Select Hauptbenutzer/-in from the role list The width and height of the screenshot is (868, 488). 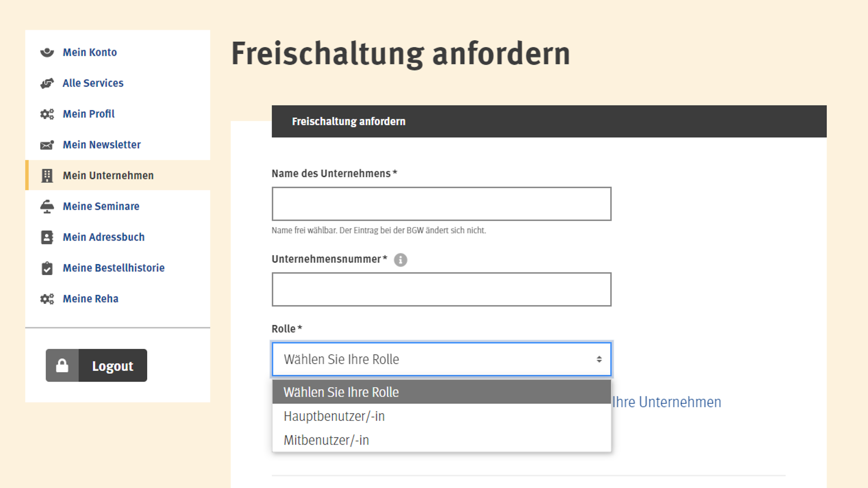click(x=334, y=416)
